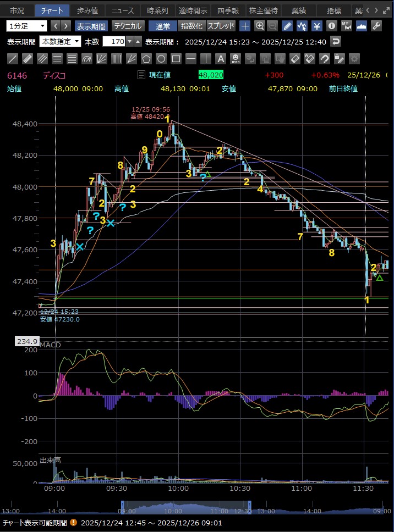Select the fan lines drawing tool
This screenshot has height=532, width=394.
click(102, 58)
